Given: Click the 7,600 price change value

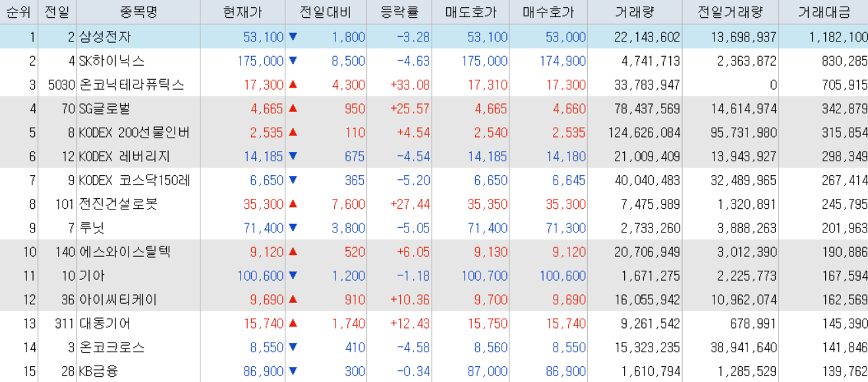Looking at the screenshot, I should point(349,204).
